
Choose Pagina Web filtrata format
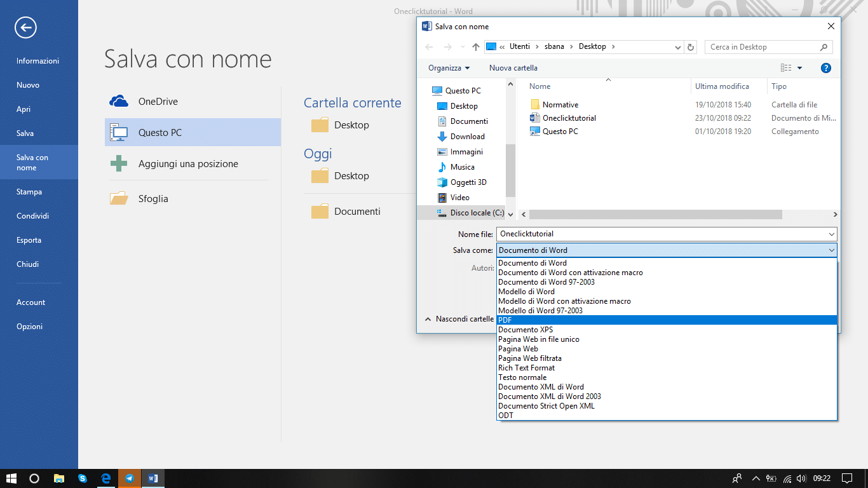[x=667, y=358]
